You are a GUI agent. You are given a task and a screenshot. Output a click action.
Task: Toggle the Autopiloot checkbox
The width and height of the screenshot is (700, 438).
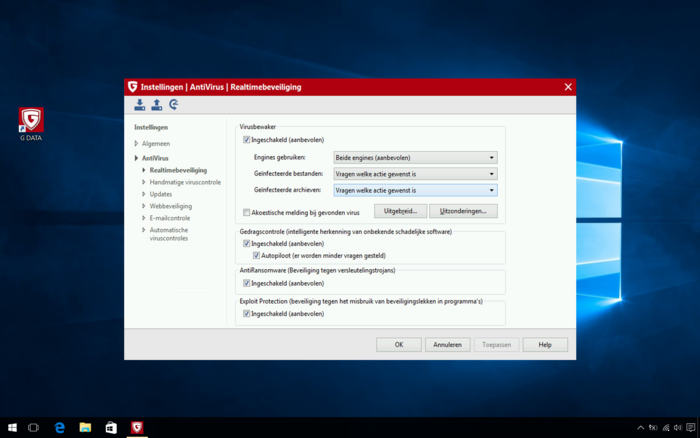(256, 255)
